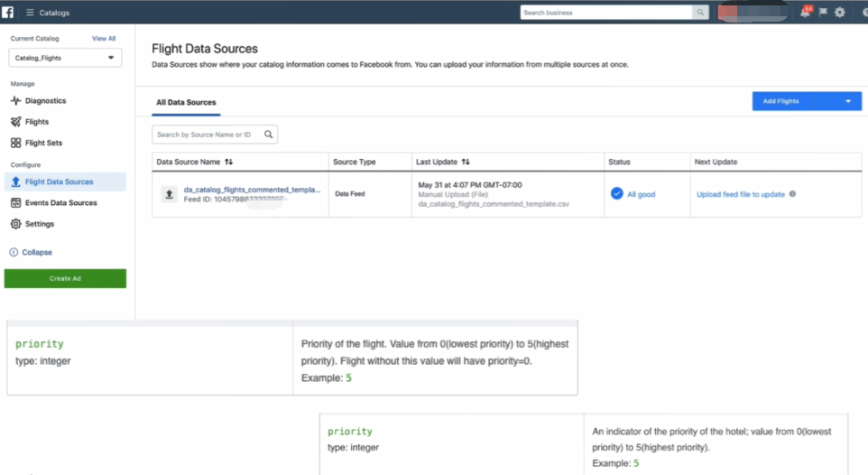Open the settings gear in the top bar

coord(840,13)
